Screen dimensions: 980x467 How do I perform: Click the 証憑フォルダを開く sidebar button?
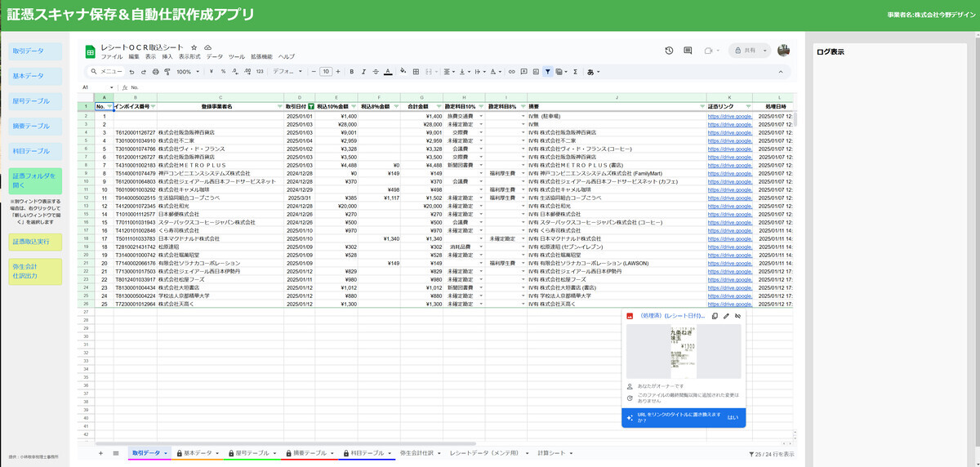[33, 180]
